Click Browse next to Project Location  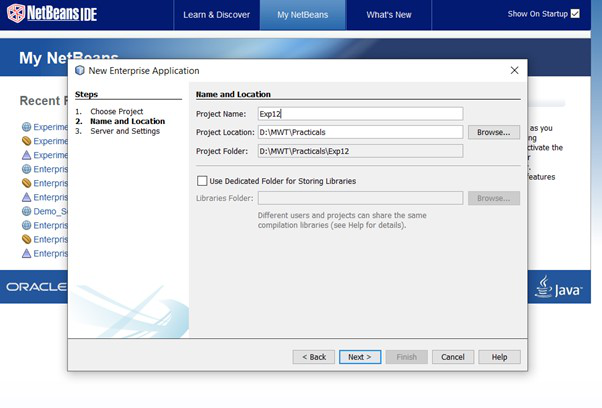[494, 132]
